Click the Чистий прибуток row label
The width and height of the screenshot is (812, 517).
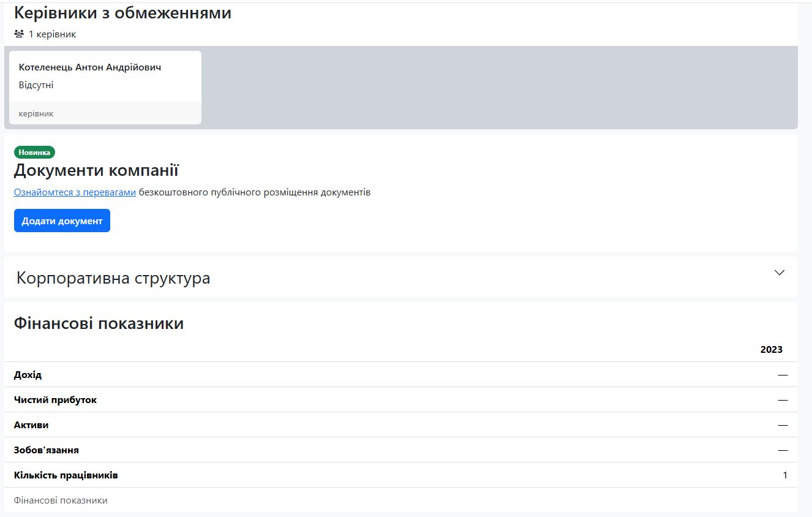pyautogui.click(x=55, y=400)
